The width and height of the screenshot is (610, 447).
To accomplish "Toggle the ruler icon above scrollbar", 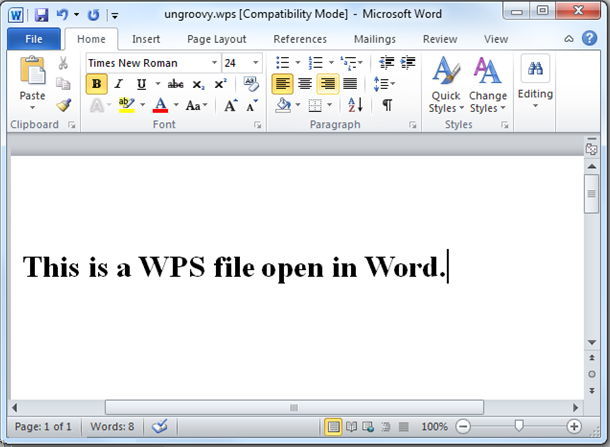I will (x=591, y=147).
